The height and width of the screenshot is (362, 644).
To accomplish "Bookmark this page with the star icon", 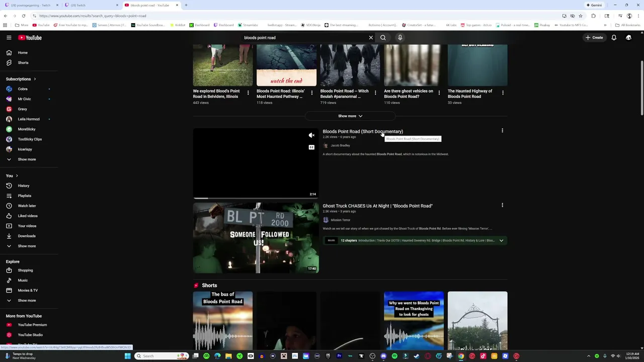I will (x=580, y=16).
